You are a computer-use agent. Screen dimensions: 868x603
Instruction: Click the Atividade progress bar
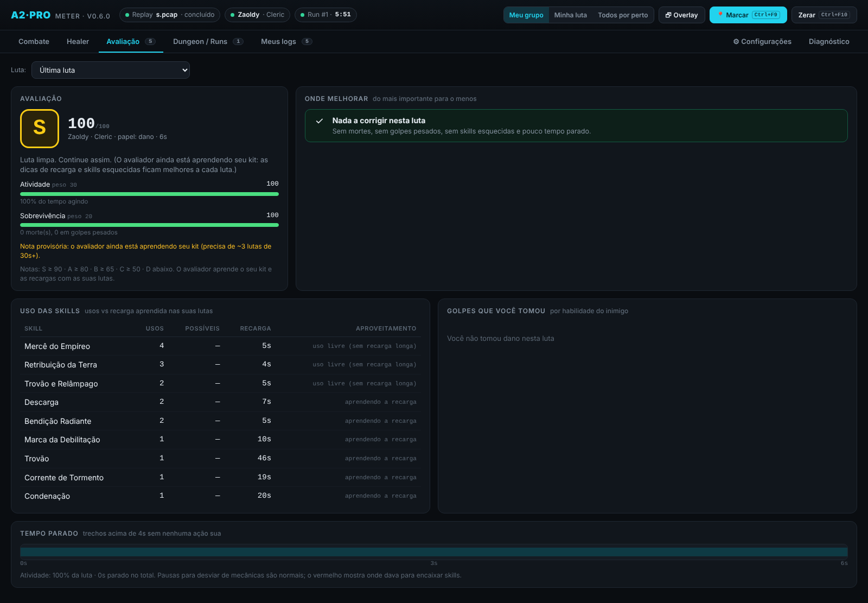[x=149, y=194]
